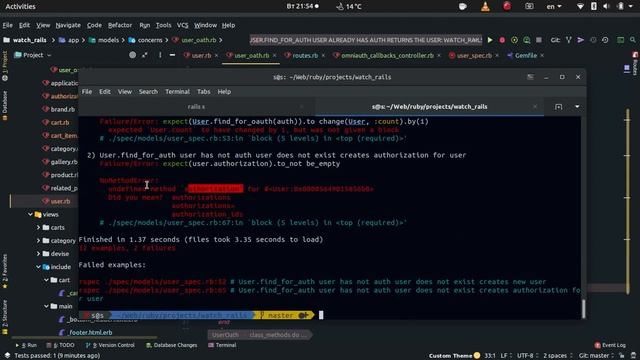
Task: Update project via Git branch icon
Action: point(569,40)
